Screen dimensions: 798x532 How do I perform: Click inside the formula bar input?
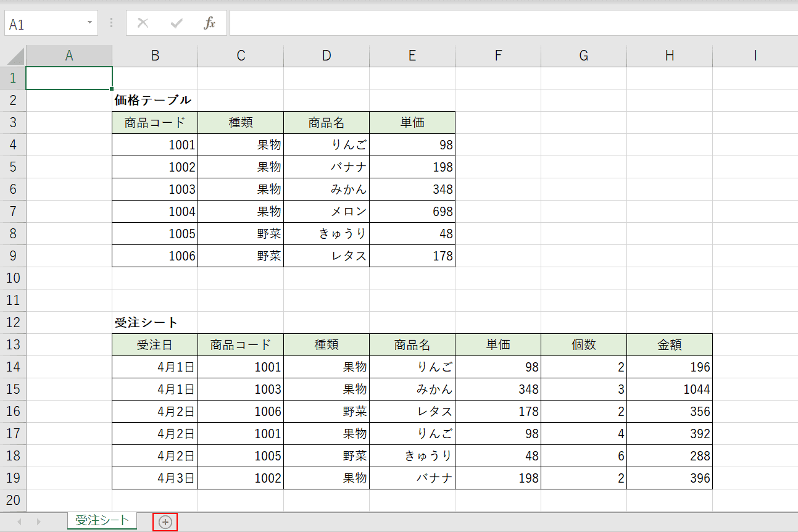tap(513, 23)
